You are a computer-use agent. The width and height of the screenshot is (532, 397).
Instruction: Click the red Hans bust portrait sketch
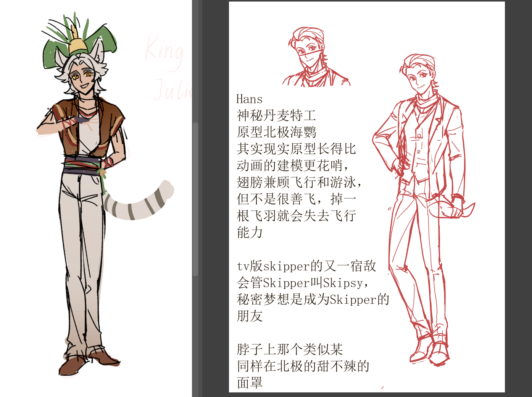click(313, 57)
